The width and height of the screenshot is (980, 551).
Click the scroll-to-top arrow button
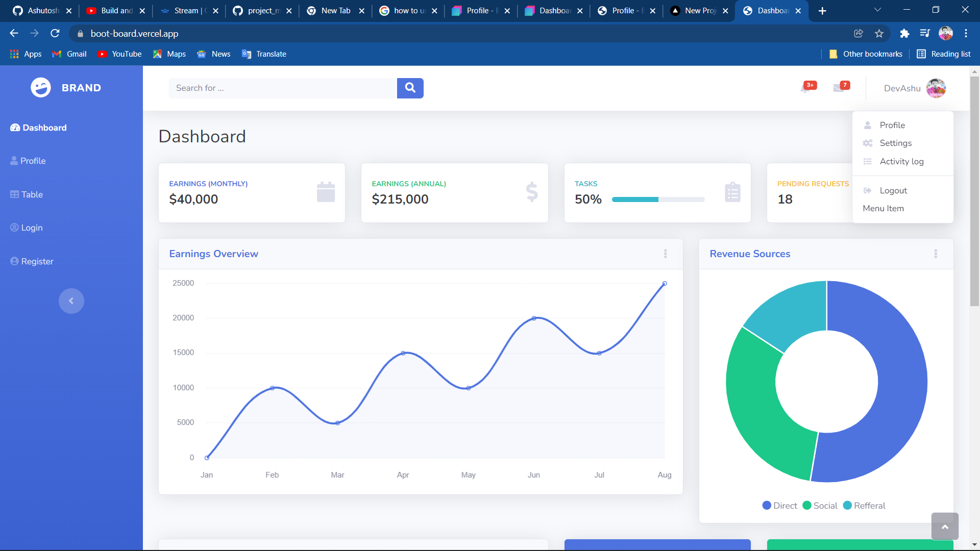945,527
